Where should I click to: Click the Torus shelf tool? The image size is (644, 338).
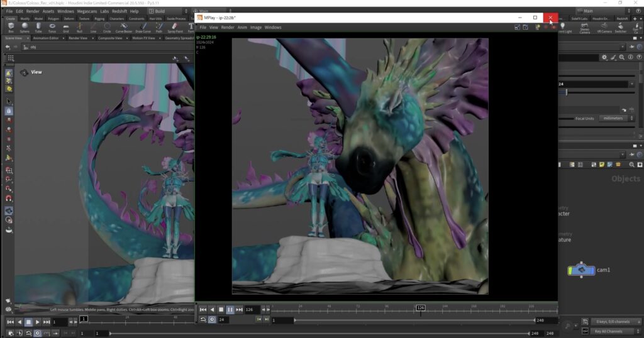(x=52, y=27)
